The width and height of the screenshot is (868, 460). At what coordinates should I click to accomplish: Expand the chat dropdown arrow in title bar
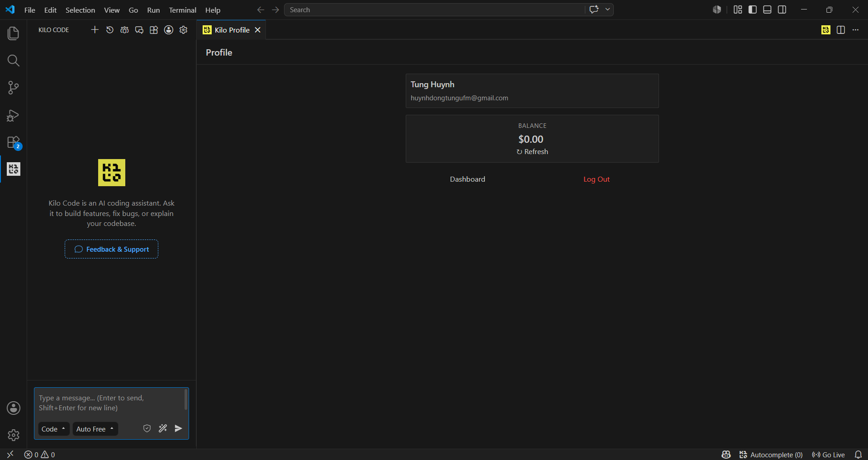tap(607, 9)
